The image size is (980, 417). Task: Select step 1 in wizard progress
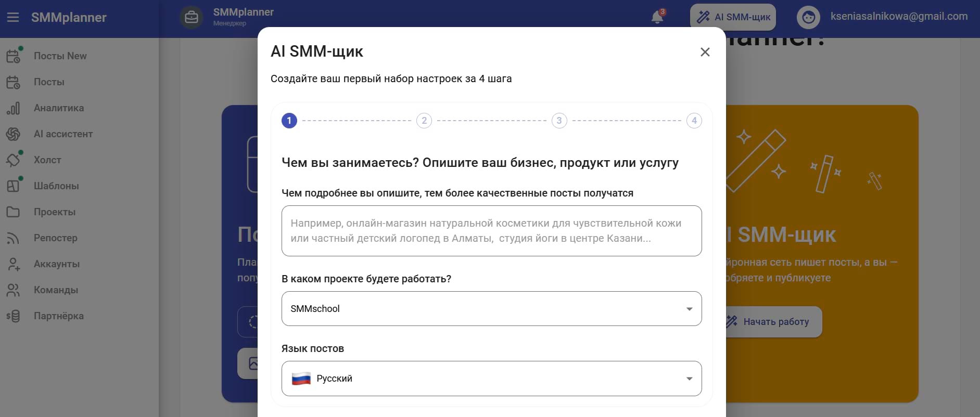click(289, 121)
